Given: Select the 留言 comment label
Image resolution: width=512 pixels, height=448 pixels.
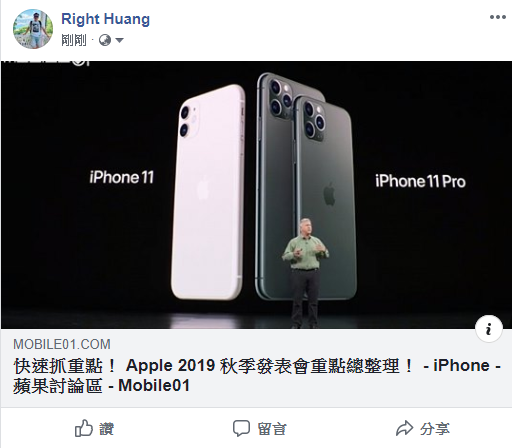Looking at the screenshot, I should [x=272, y=429].
